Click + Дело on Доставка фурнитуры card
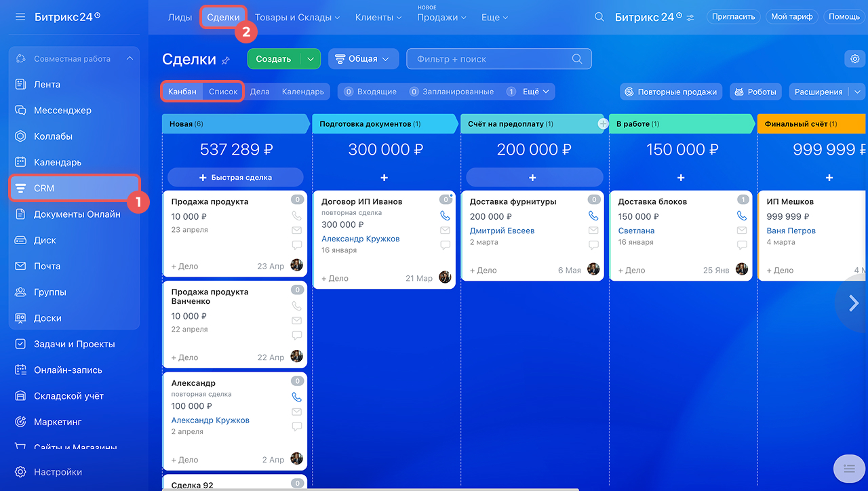The width and height of the screenshot is (868, 491). pyautogui.click(x=483, y=270)
